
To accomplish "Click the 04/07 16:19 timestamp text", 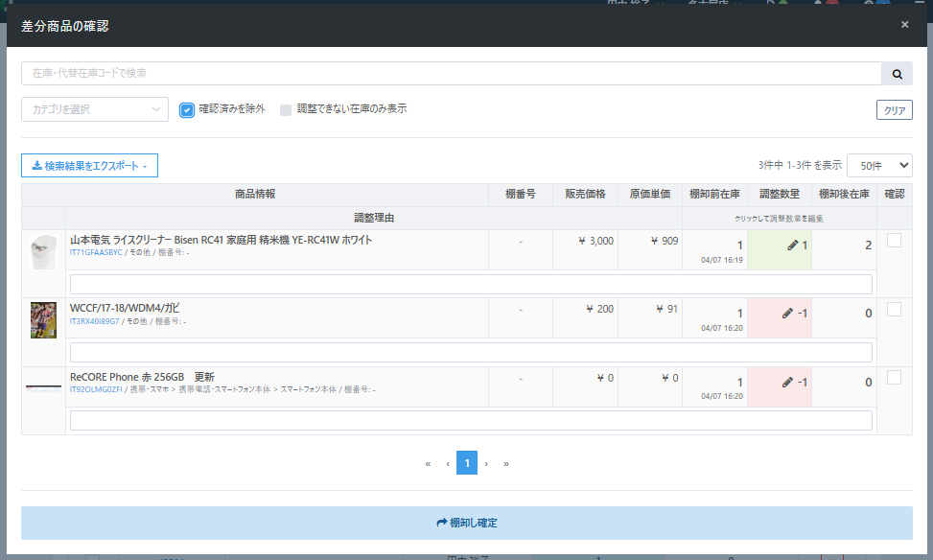I will pyautogui.click(x=722, y=260).
